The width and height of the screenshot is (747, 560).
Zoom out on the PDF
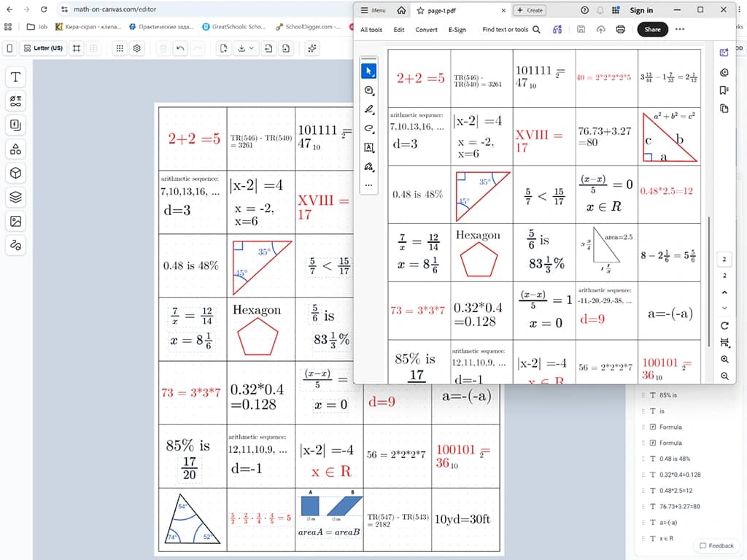tap(724, 376)
